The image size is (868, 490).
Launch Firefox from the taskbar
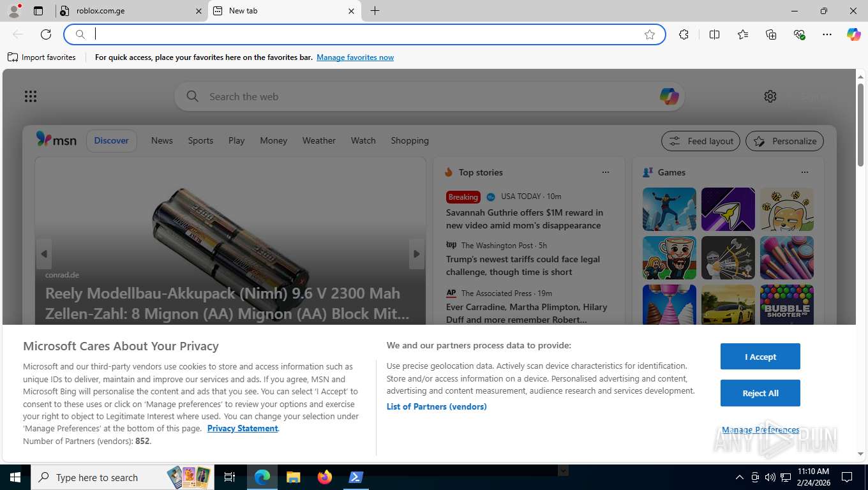[x=325, y=477]
